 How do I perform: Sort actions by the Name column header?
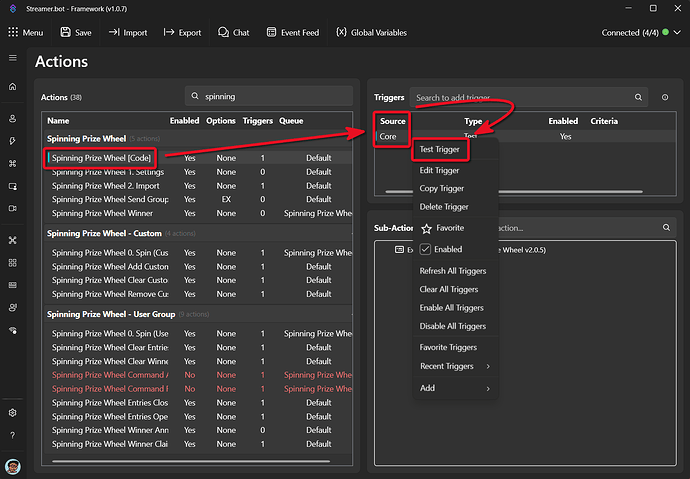pos(58,121)
